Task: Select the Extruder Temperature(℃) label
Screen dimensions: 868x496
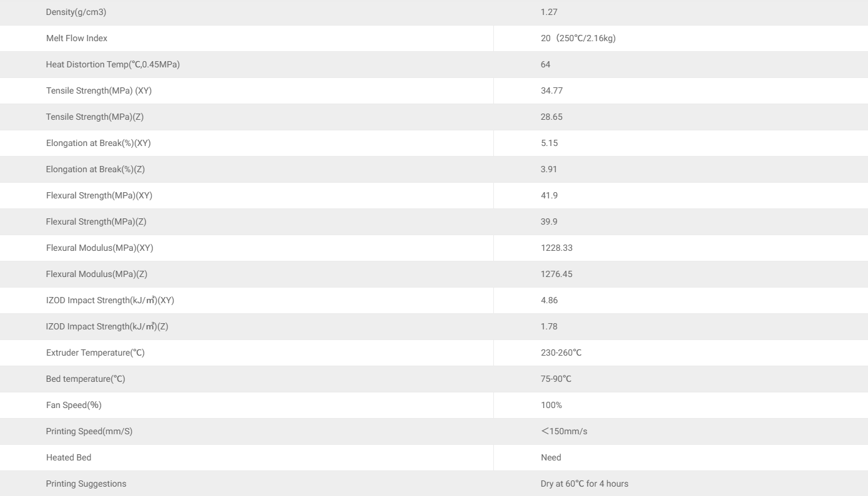Action: coord(95,353)
